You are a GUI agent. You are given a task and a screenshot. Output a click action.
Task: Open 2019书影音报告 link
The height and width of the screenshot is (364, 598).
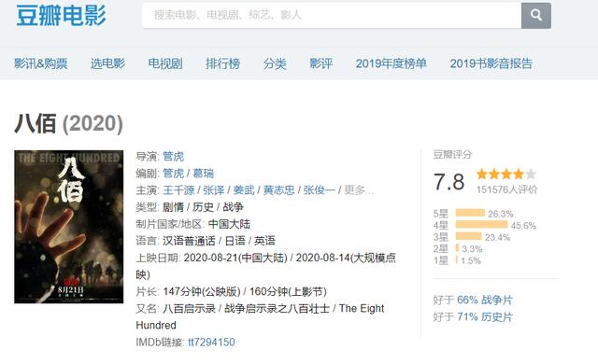(491, 63)
